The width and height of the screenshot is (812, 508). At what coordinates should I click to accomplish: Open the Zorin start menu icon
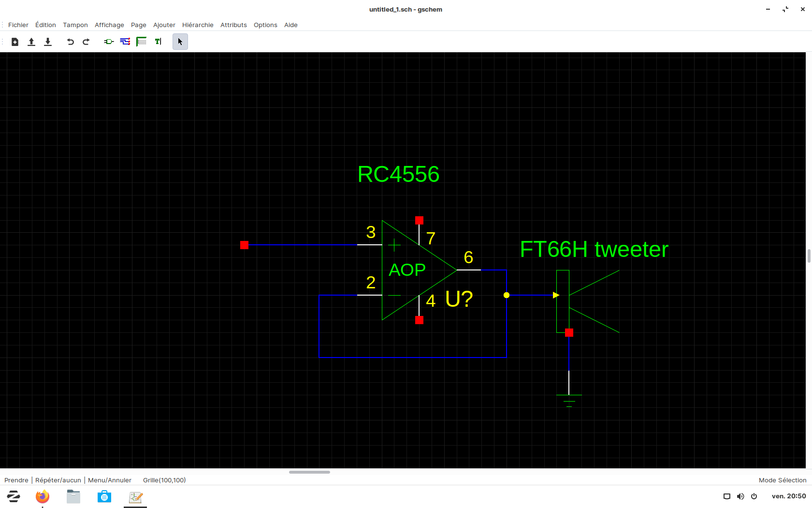coord(14,496)
